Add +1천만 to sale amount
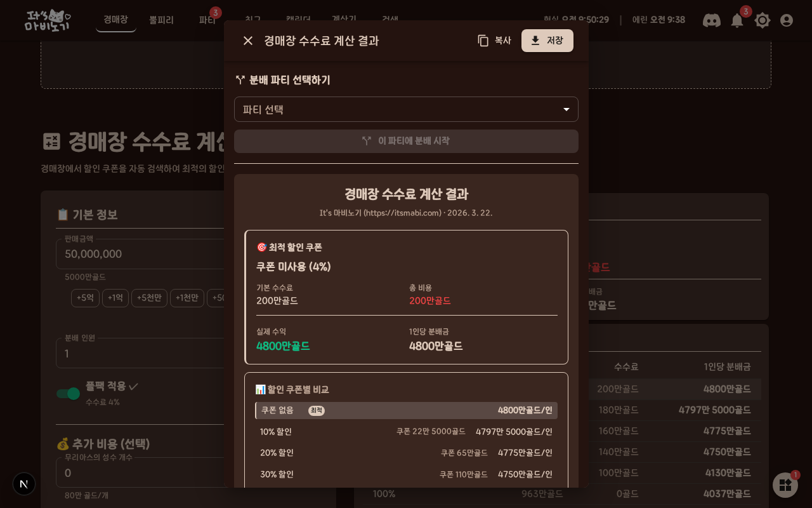This screenshot has width=812, height=508. pyautogui.click(x=187, y=298)
